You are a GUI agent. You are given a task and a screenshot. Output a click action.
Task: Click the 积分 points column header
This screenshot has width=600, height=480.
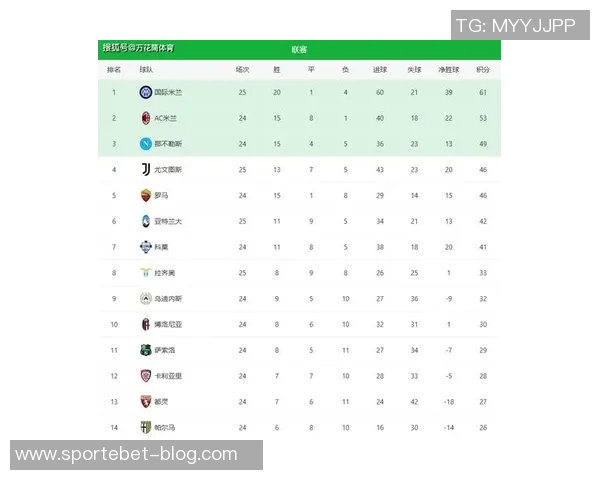[483, 70]
